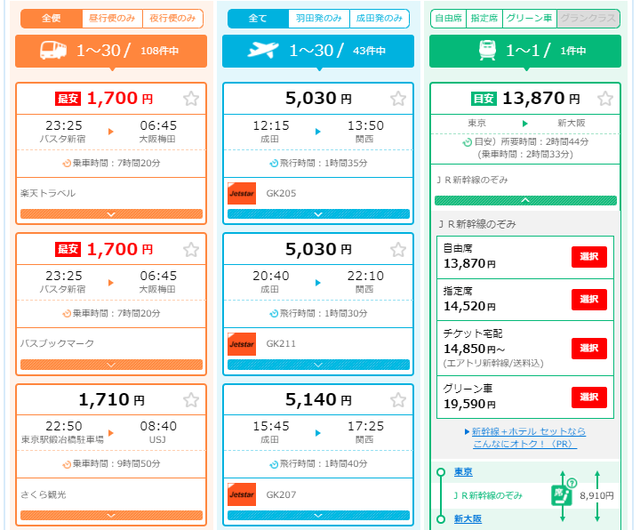
Task: Toggle favorite star on 13,870円 Shinkansen
Action: coord(604,98)
